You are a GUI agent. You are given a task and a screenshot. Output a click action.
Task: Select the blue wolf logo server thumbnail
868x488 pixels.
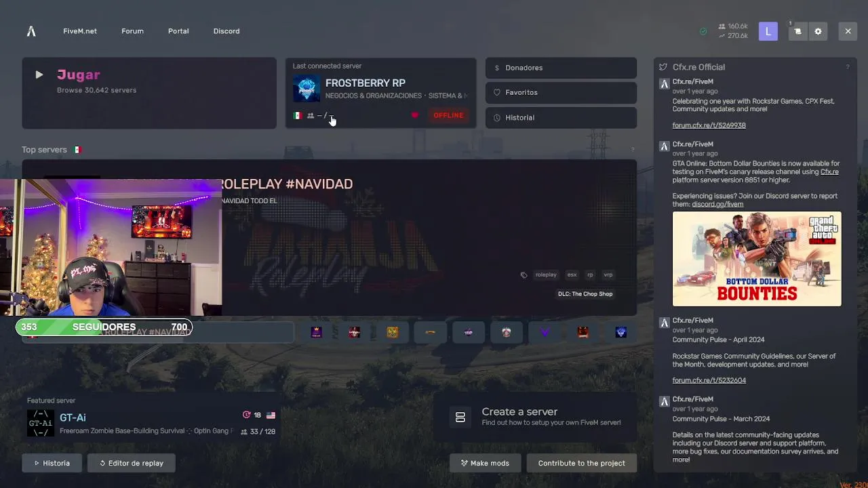620,332
